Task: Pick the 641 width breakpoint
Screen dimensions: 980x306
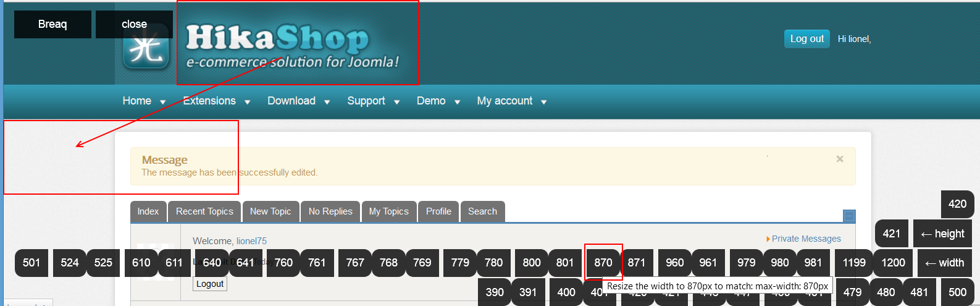Action: click(x=246, y=263)
